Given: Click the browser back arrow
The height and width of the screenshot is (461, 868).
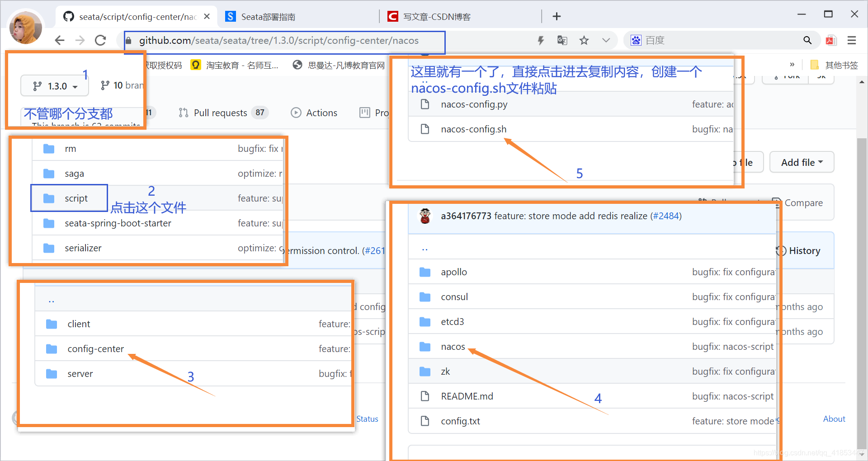Looking at the screenshot, I should click(60, 40).
